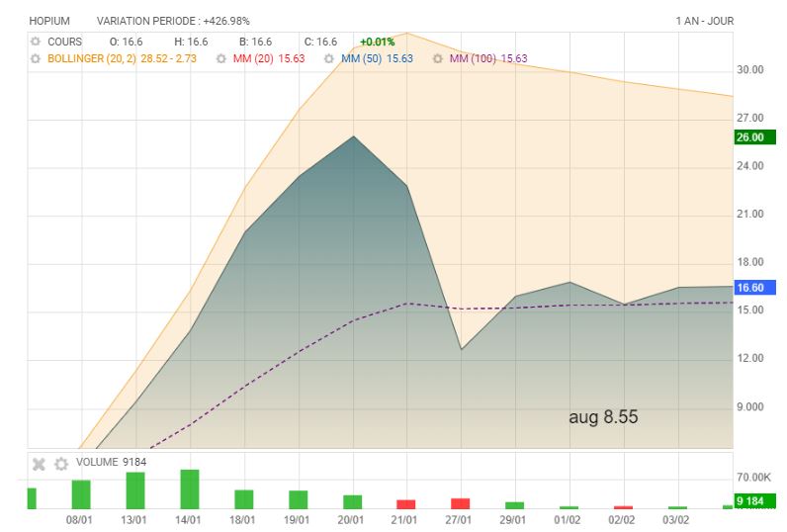Click the 12.00 price axis label

pos(750,358)
